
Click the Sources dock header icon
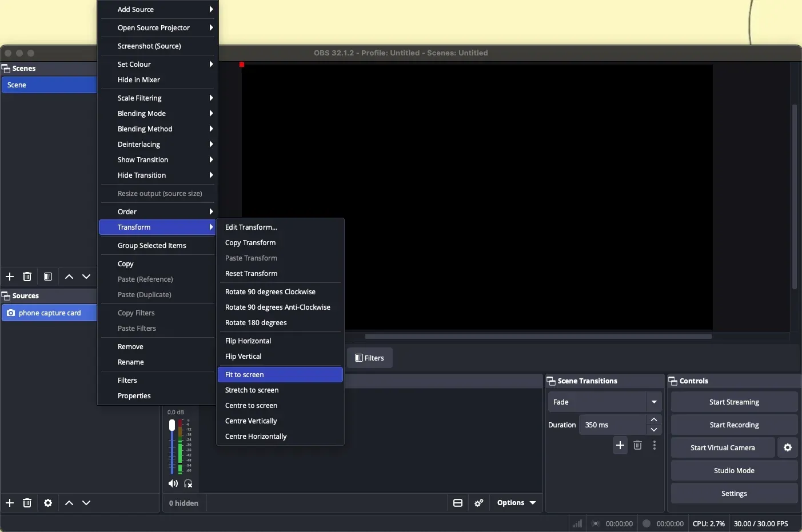tap(6, 296)
